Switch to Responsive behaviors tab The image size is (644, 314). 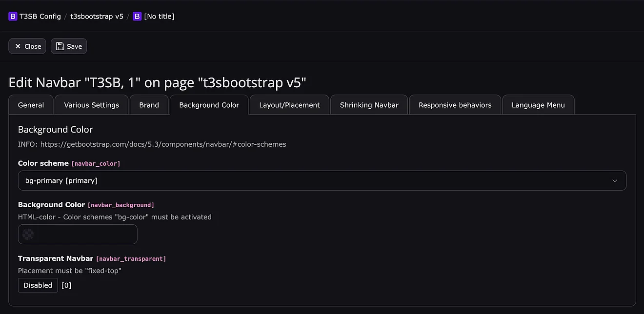point(455,105)
